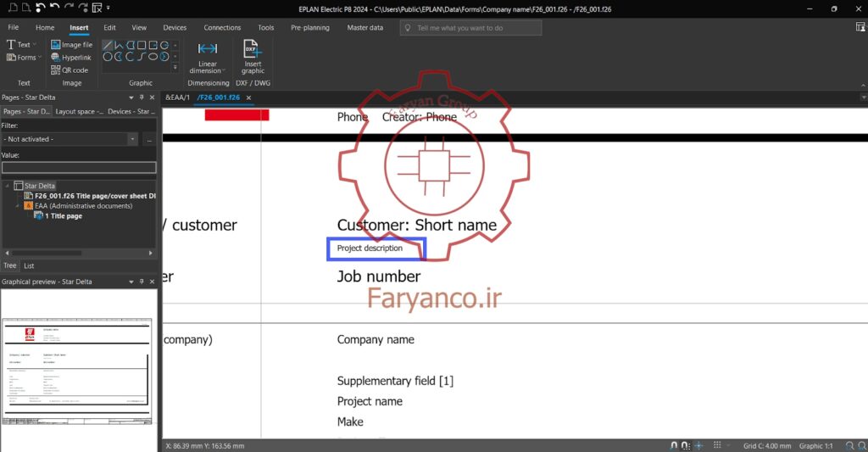The width and height of the screenshot is (868, 452).
Task: Open the Master data ribbon tab
Action: tap(364, 27)
